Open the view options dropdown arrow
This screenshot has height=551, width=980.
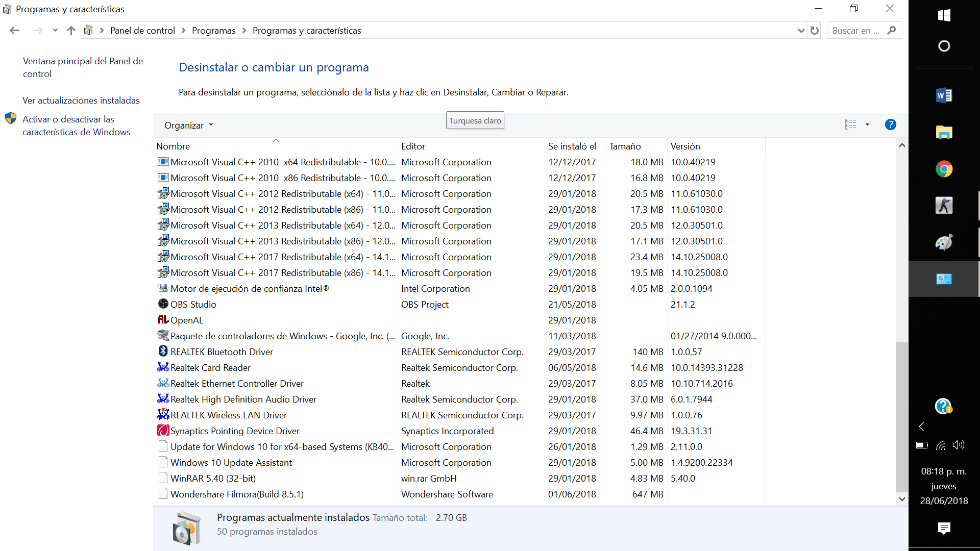pyautogui.click(x=867, y=124)
